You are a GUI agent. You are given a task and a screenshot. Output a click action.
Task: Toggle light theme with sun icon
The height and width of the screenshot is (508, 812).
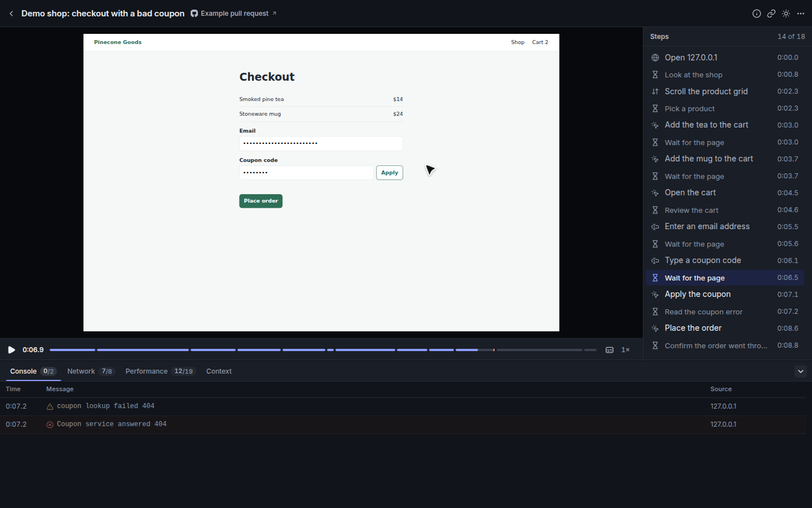click(786, 14)
